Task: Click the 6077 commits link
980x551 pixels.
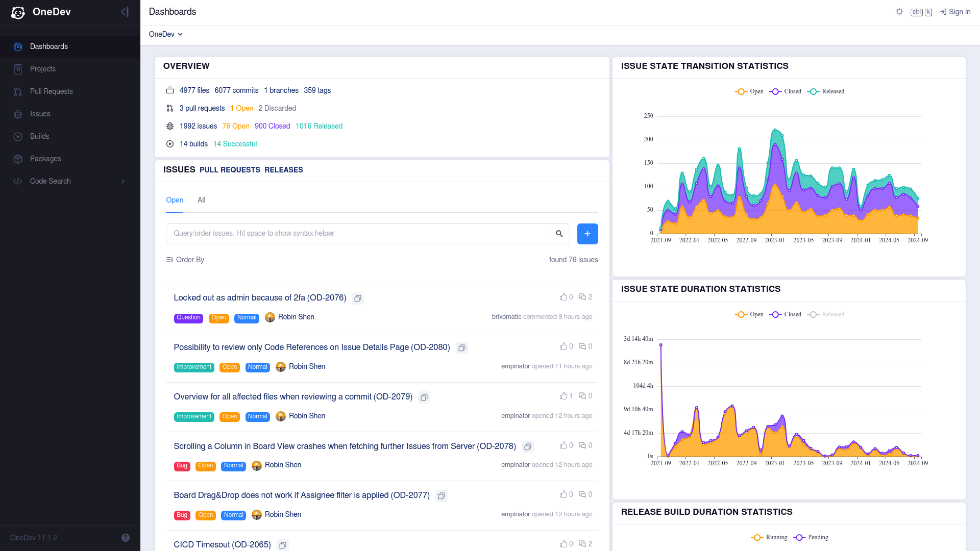Action: click(236, 90)
